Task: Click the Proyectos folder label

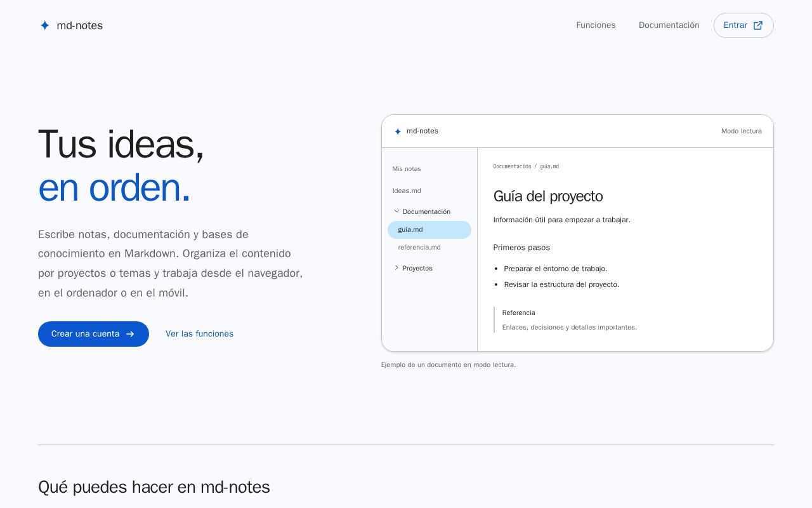Action: click(x=417, y=268)
